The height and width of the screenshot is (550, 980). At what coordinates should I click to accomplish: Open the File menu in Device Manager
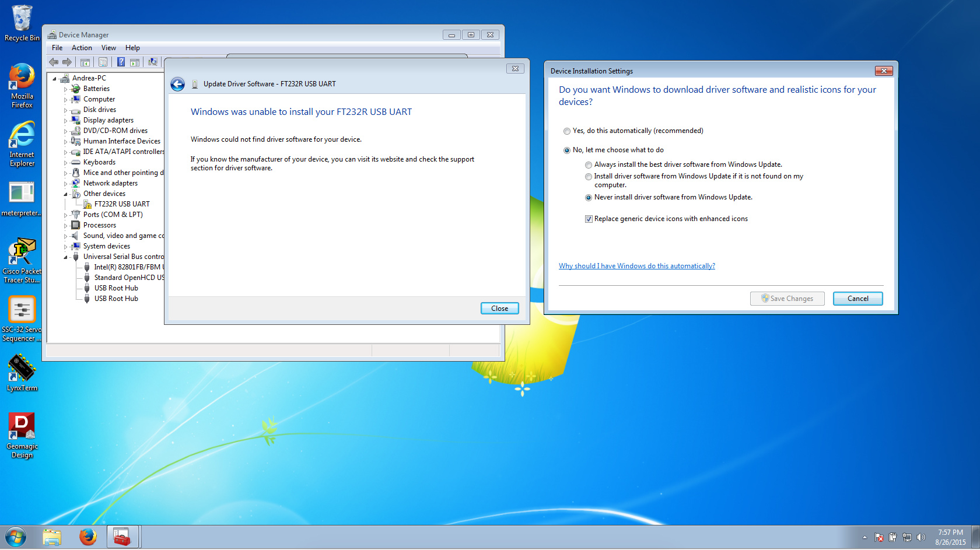(x=57, y=48)
